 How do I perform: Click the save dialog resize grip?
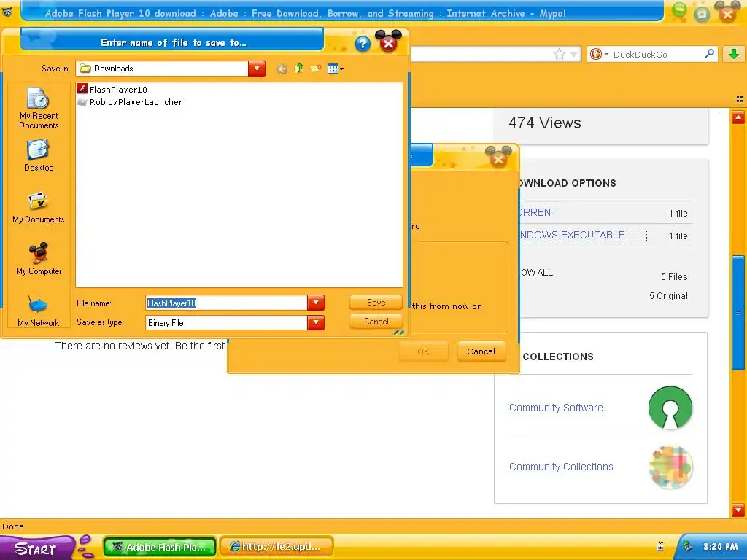pos(399,332)
